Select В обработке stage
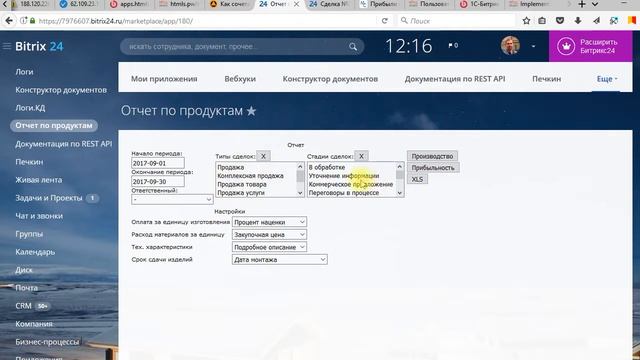Image resolution: width=640 pixels, height=360 pixels. tap(327, 167)
